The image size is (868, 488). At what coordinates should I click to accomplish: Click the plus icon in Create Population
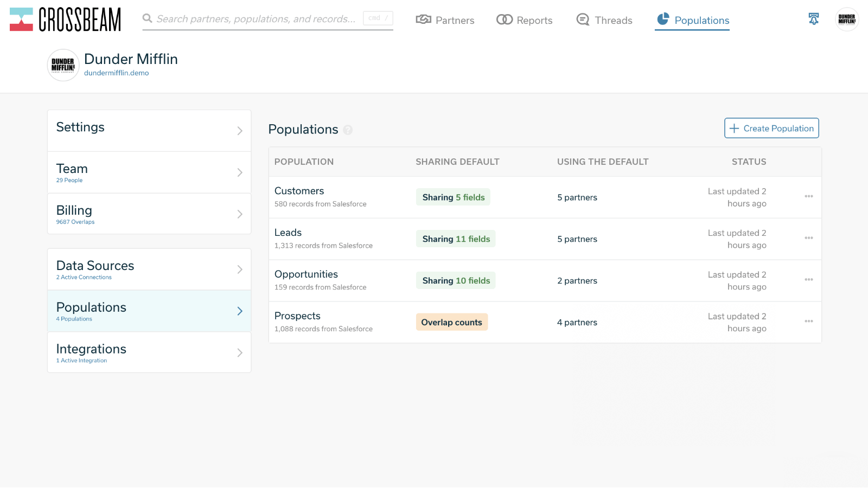[x=734, y=129]
